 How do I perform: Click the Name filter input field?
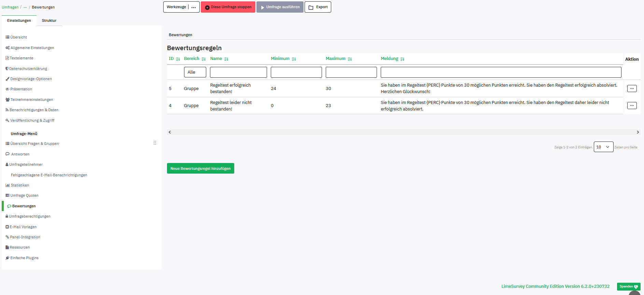point(238,72)
